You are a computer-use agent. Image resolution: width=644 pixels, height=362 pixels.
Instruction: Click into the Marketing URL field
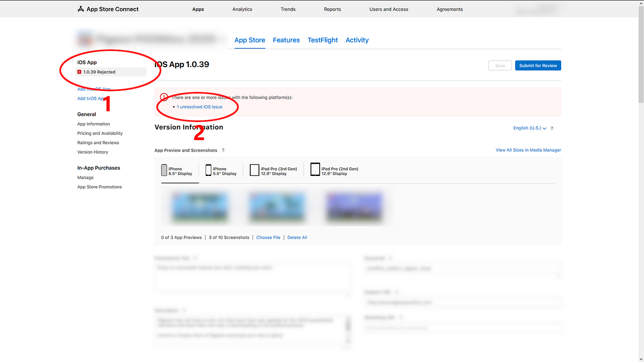click(462, 328)
